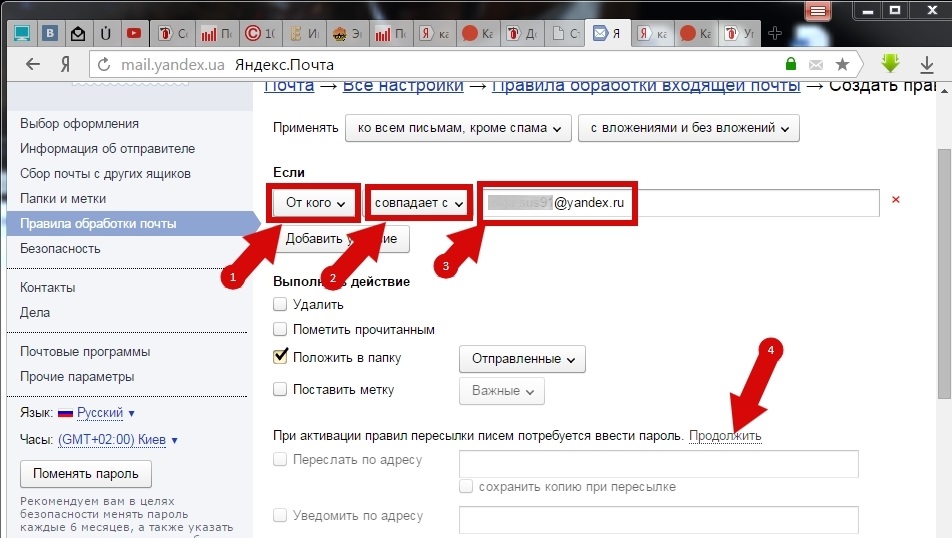Switch to the pinned YouTube tab
The height and width of the screenshot is (538, 952).
(134, 33)
